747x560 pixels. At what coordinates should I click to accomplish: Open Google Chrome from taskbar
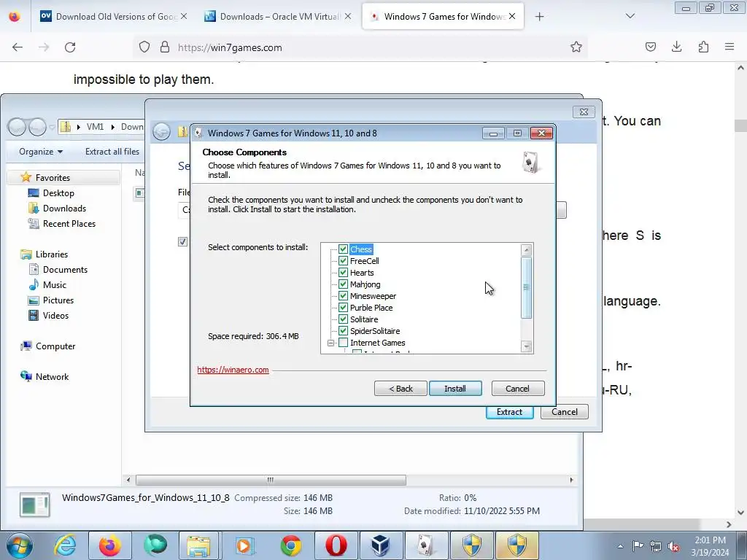(290, 545)
